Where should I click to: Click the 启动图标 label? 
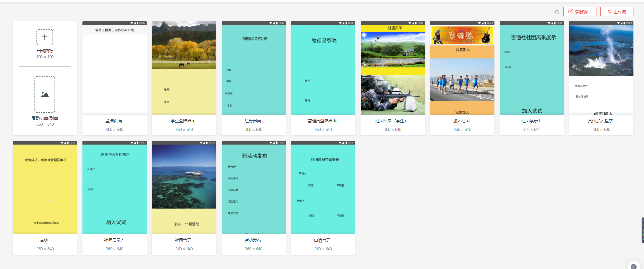(45, 51)
